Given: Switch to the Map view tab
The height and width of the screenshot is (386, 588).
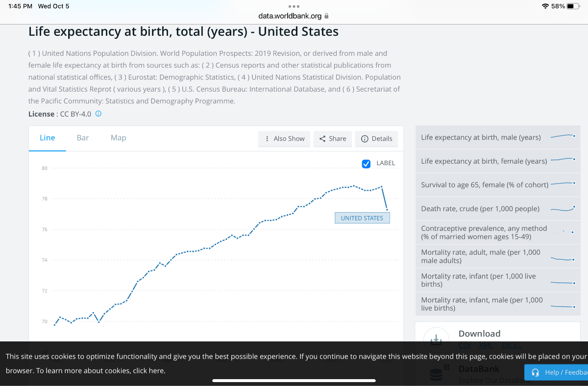Looking at the screenshot, I should [x=119, y=138].
